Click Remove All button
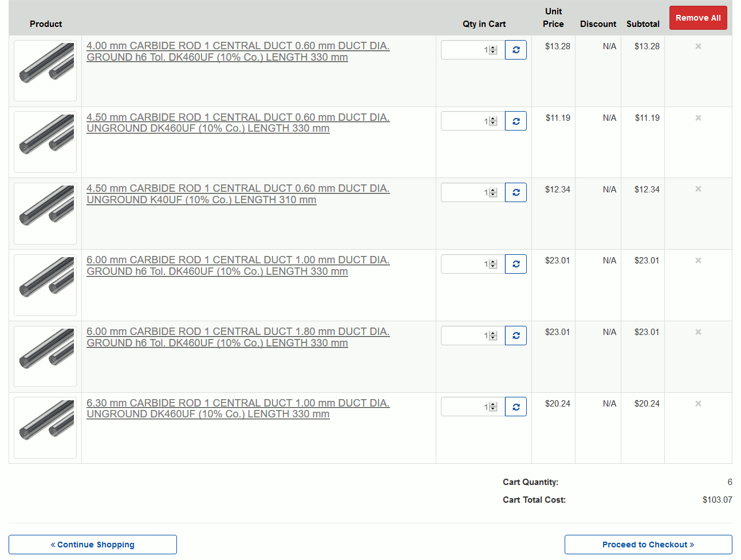Viewport: 741px width, 560px height. tap(697, 18)
